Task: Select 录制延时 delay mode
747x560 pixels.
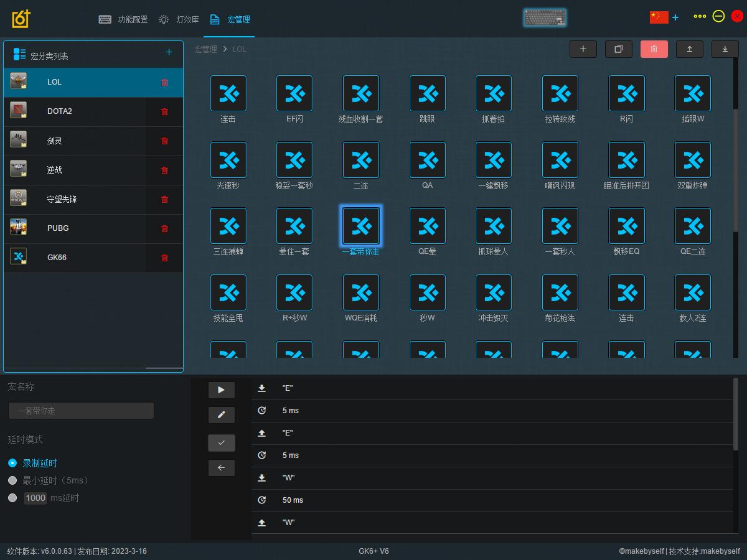Action: pyautogui.click(x=12, y=463)
